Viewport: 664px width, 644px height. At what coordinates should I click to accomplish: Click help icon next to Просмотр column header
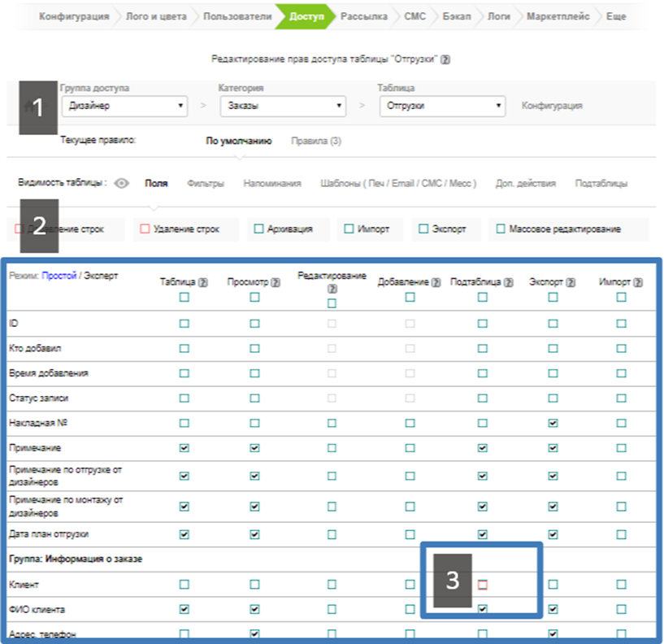click(275, 282)
